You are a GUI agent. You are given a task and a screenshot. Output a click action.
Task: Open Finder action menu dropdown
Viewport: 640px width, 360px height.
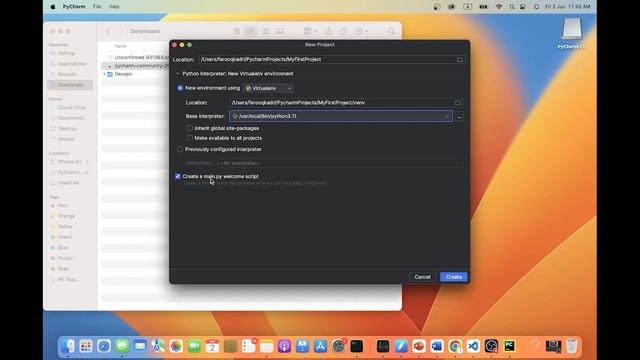(x=362, y=31)
